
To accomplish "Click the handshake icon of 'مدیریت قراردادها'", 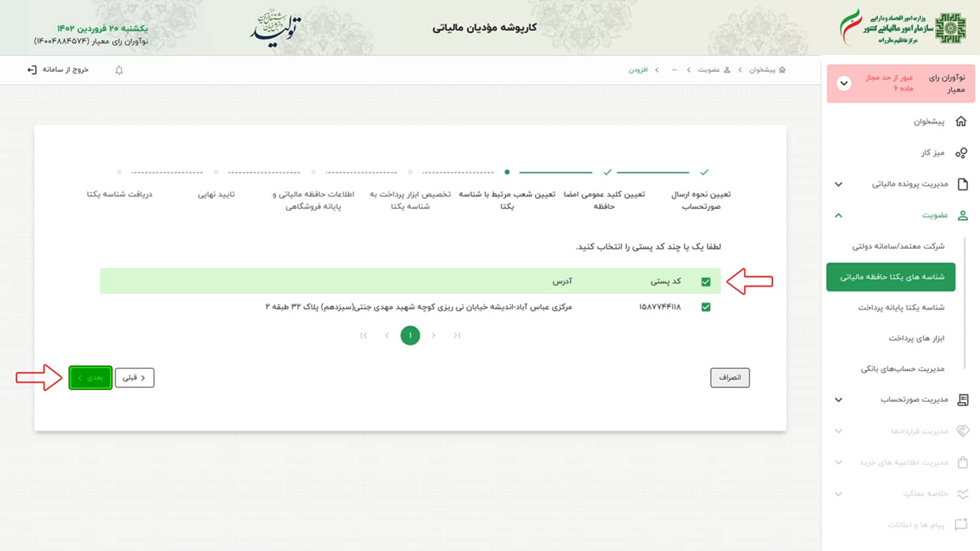I will (x=963, y=431).
